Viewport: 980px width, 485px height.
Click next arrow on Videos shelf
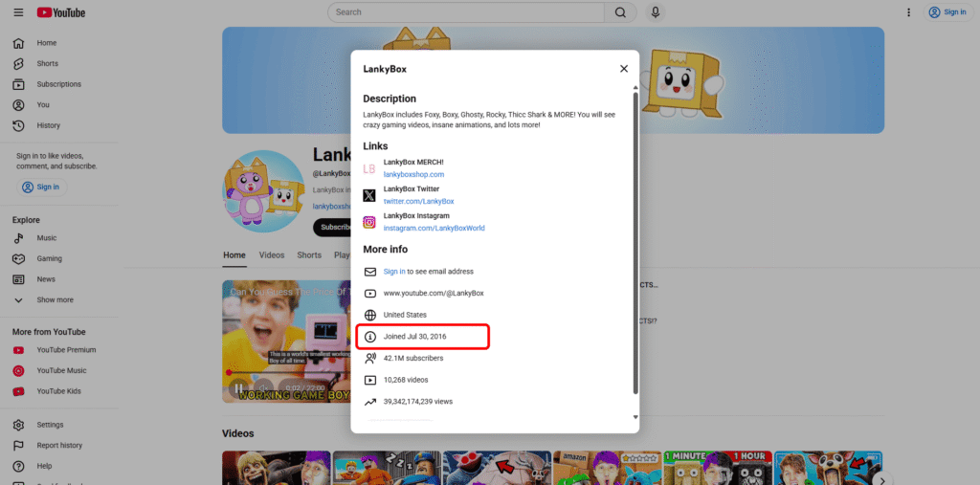(881, 480)
